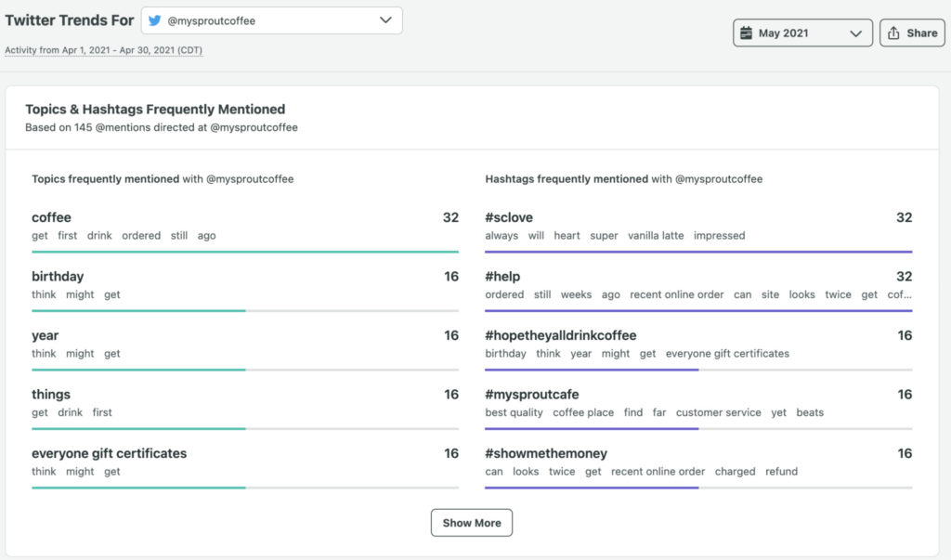This screenshot has height=560, width=951.
Task: Open the May 2021 date range dropdown
Action: coord(802,33)
